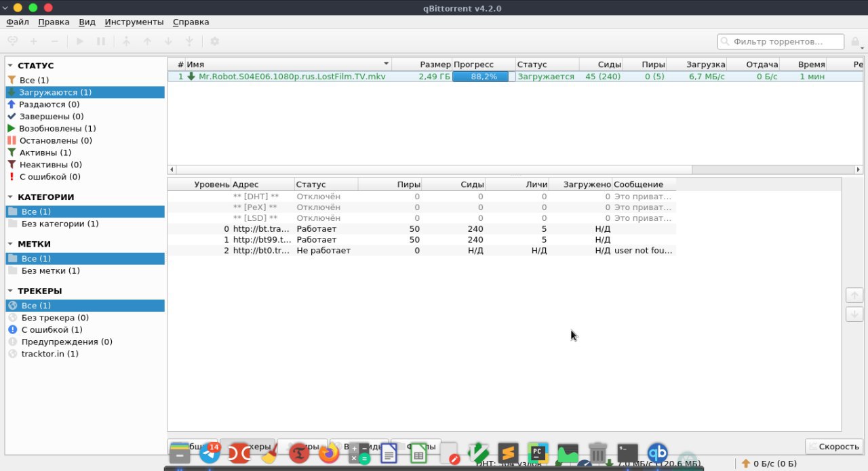Sort trackers by the Уровень column header
The width and height of the screenshot is (868, 471).
pyautogui.click(x=199, y=184)
